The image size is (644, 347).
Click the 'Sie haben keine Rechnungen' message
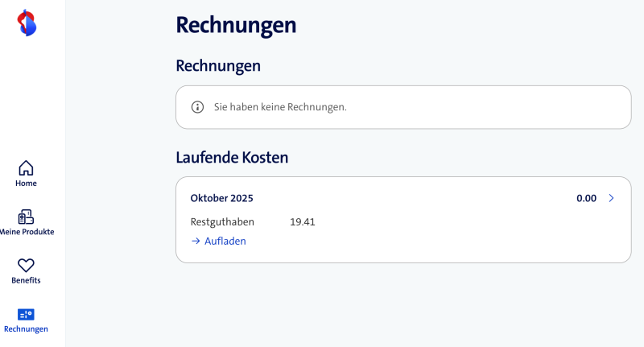pyautogui.click(x=280, y=107)
